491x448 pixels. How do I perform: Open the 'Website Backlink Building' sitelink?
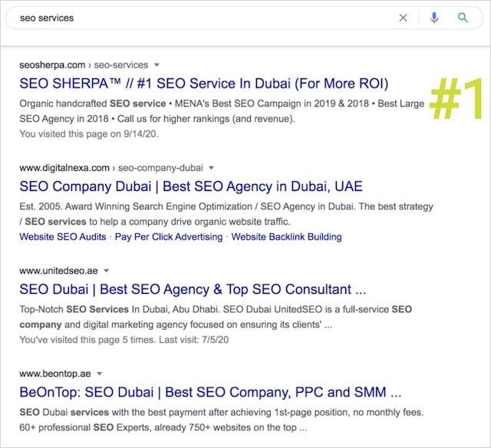pos(287,237)
